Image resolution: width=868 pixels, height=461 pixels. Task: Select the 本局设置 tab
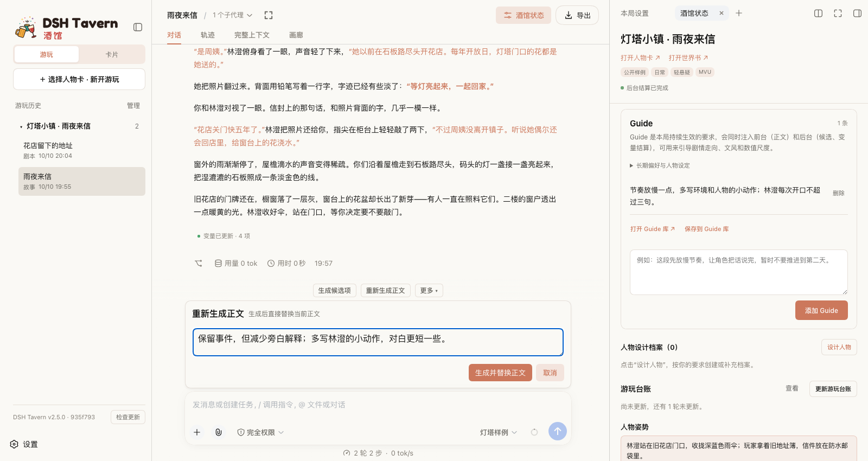tap(635, 14)
